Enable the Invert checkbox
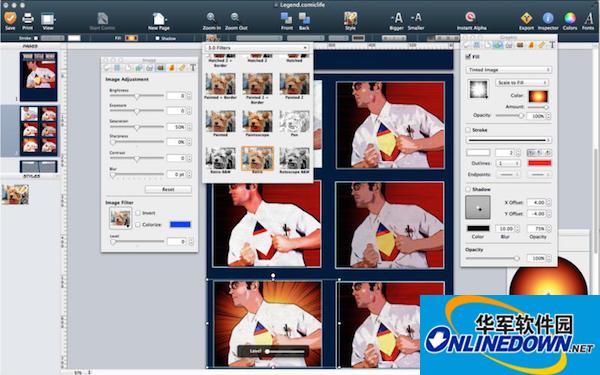Viewport: 600px width, 375px height. 138,213
